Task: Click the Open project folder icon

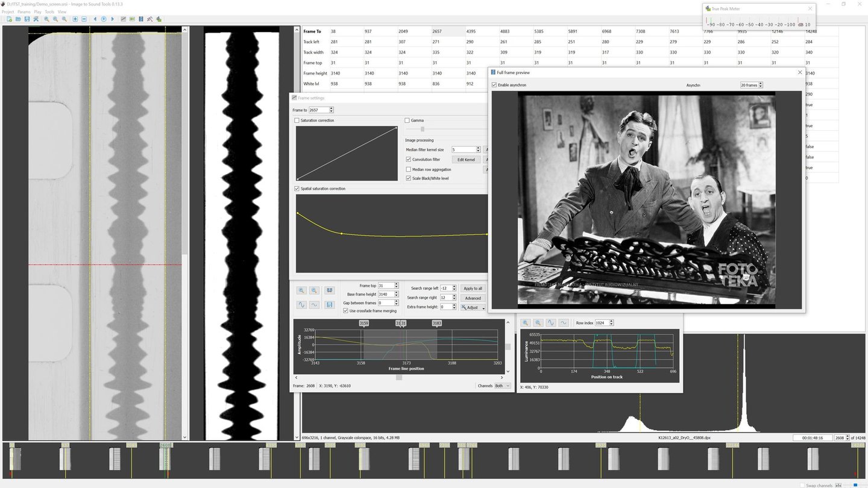Action: 18,19
